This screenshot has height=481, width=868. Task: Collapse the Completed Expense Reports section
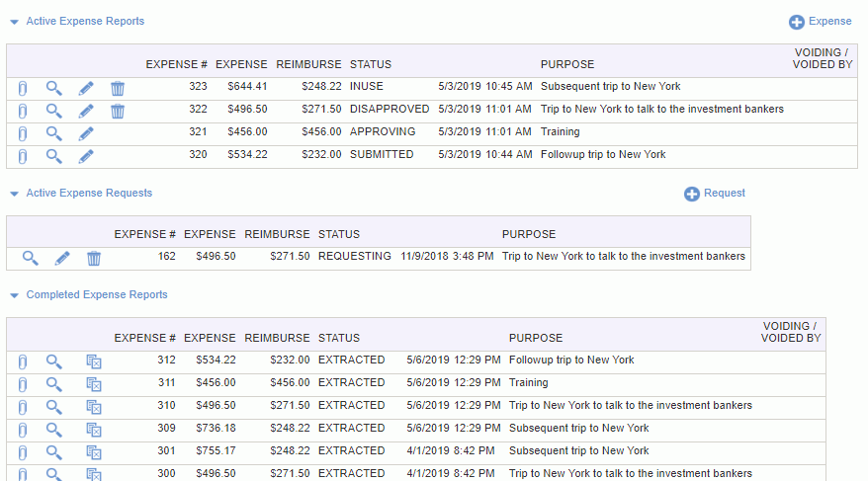(15, 295)
